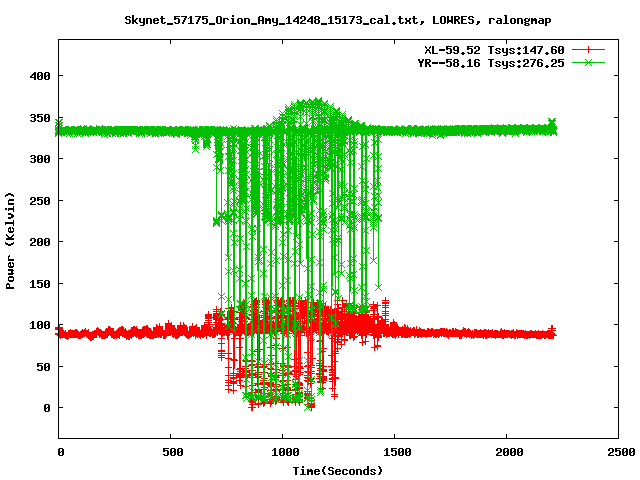The image size is (640, 480).
Task: Click the y-axis tick label 250
Action: [40, 201]
